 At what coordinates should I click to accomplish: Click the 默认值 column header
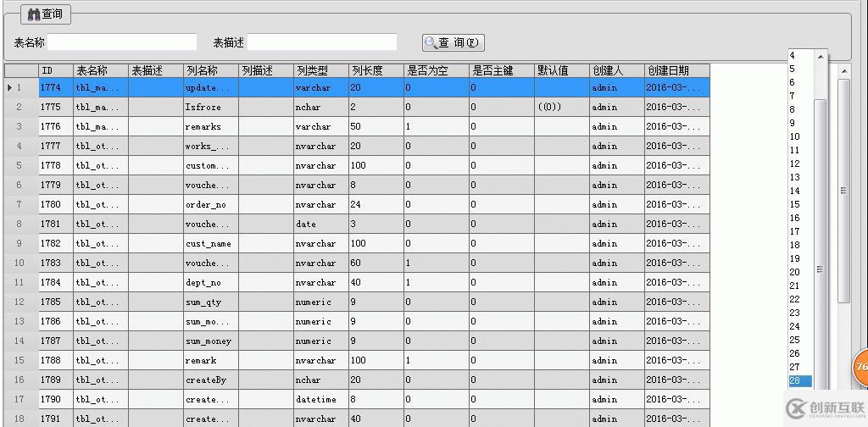pos(562,71)
